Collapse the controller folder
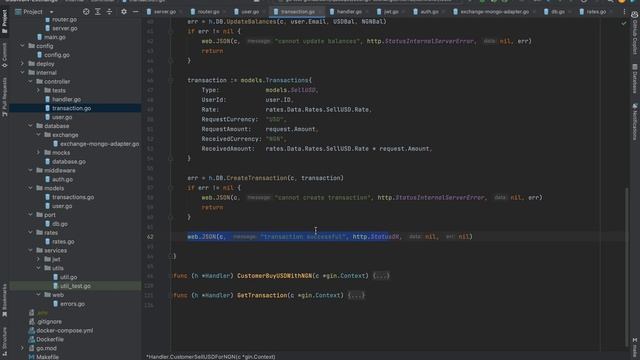The height and width of the screenshot is (360, 640). 31,82
